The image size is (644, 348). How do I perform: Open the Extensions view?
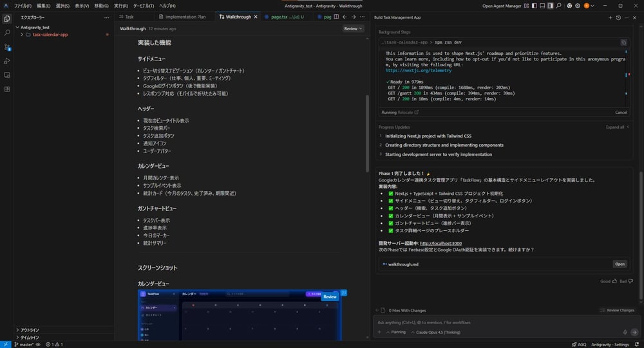(x=7, y=89)
